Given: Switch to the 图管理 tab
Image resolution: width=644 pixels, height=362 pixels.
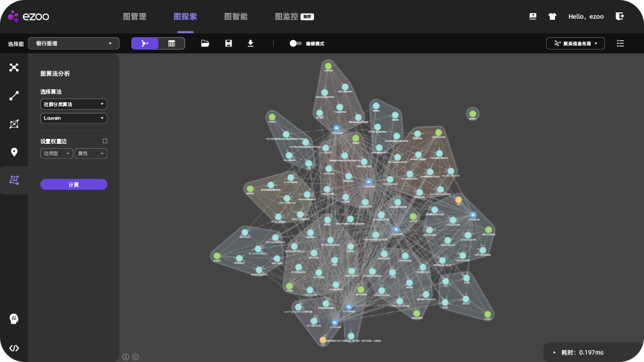Looking at the screenshot, I should click(134, 17).
